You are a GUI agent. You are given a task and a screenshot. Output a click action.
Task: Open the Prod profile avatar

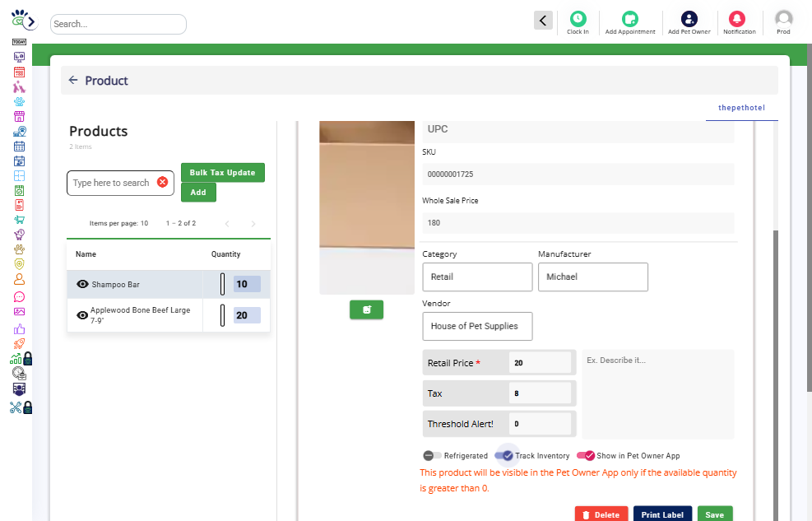click(x=783, y=19)
